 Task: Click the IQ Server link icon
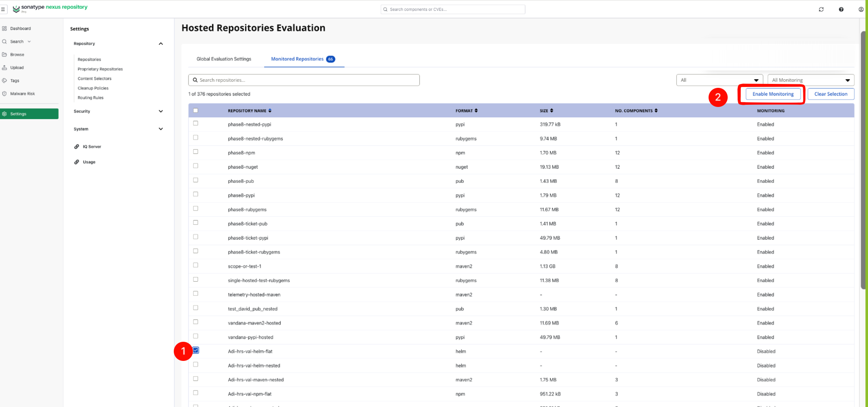click(x=76, y=147)
